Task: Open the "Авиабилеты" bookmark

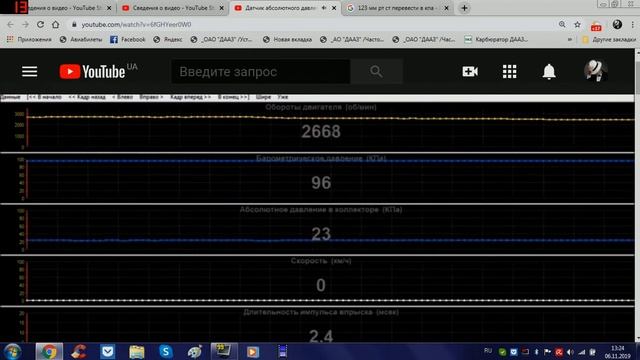Action: [81, 39]
